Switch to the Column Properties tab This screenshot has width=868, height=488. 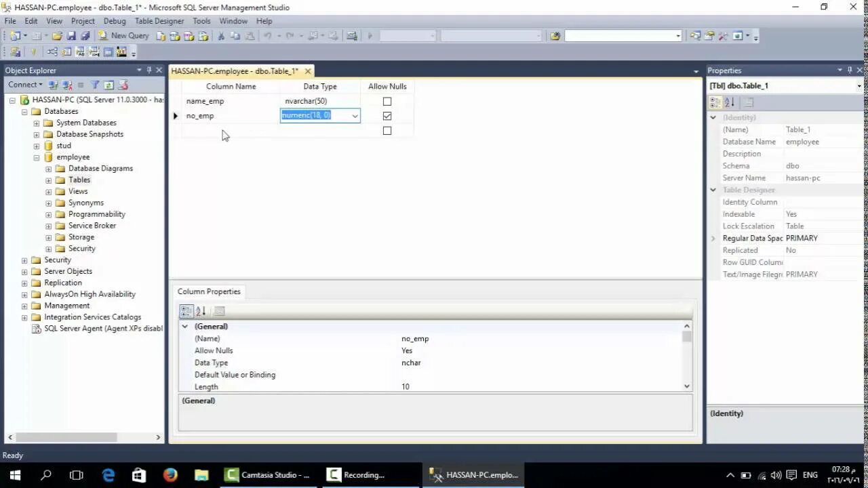[x=209, y=291]
